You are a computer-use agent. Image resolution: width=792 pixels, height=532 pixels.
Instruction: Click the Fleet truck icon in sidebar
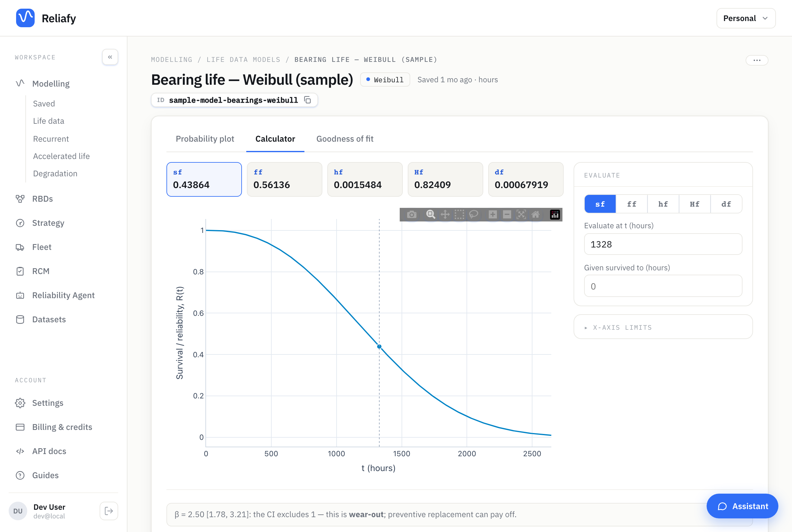coord(20,247)
